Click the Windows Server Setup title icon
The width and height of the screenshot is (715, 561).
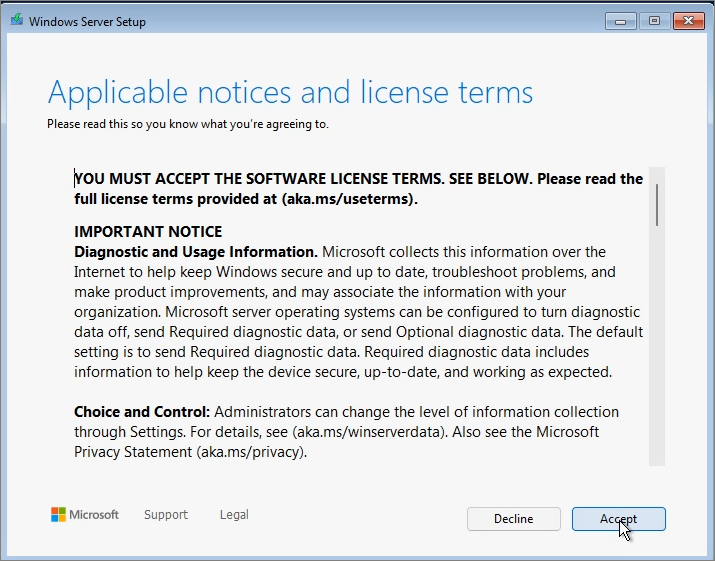pyautogui.click(x=17, y=20)
